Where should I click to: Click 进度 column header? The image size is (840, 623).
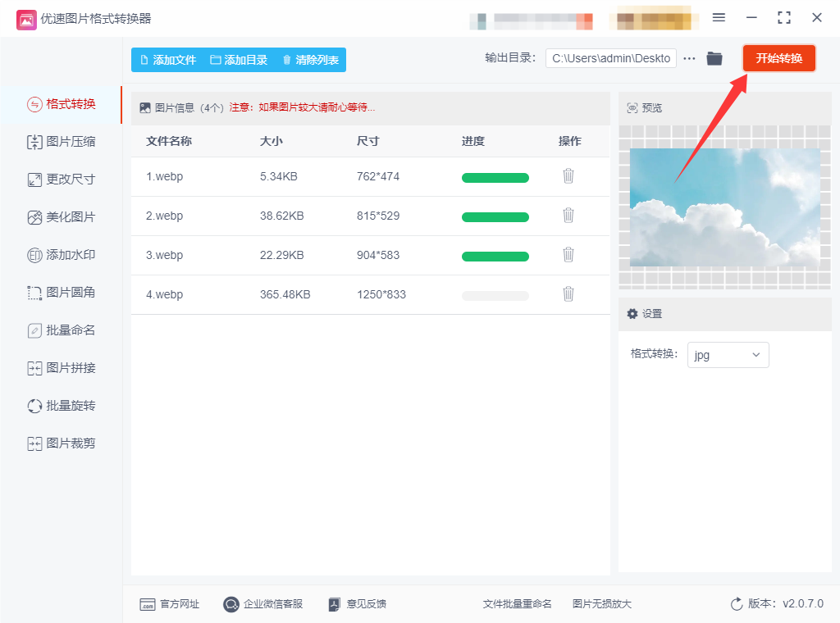(473, 141)
